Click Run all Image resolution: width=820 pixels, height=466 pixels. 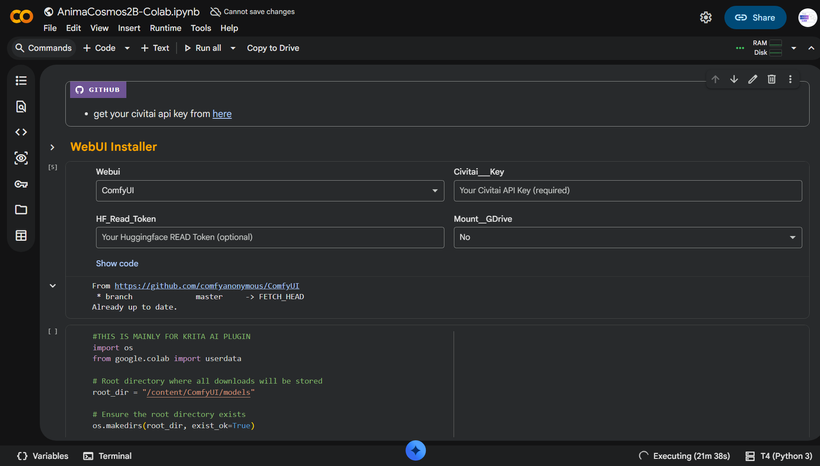coord(203,48)
